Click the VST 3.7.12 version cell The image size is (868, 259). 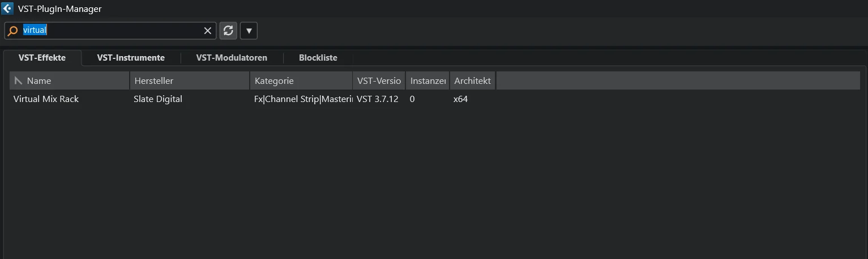[x=378, y=99]
